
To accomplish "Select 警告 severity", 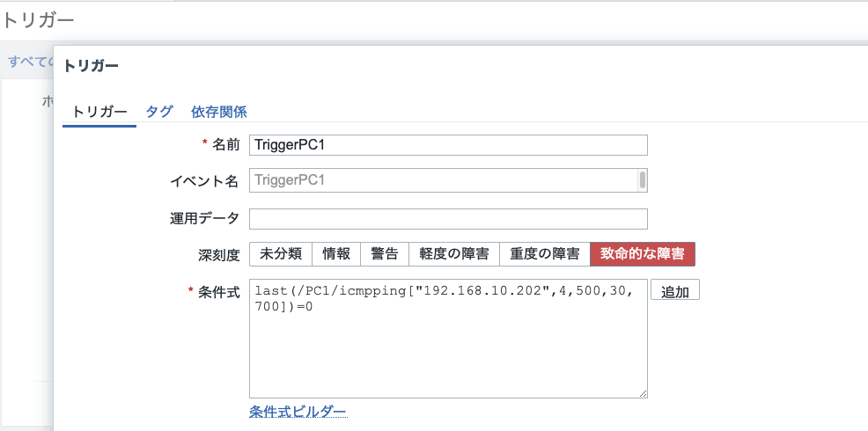I will 385,254.
